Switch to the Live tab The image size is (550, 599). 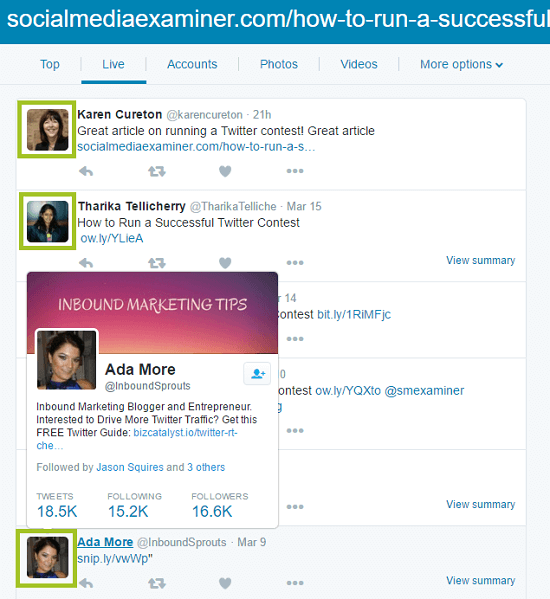coord(113,64)
